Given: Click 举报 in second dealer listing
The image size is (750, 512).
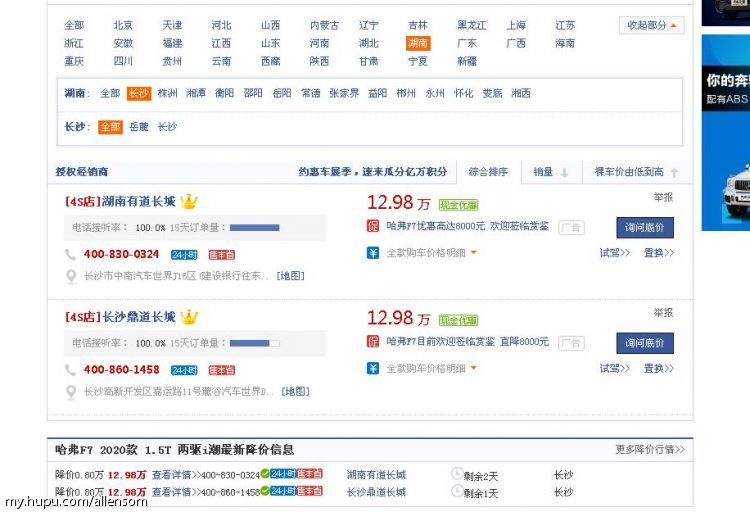Looking at the screenshot, I should click(663, 313).
